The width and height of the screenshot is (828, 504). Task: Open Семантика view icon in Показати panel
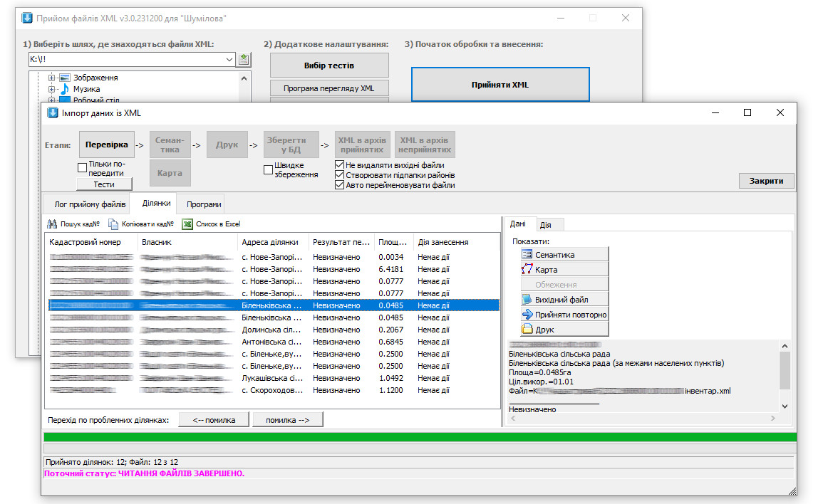pyautogui.click(x=527, y=254)
